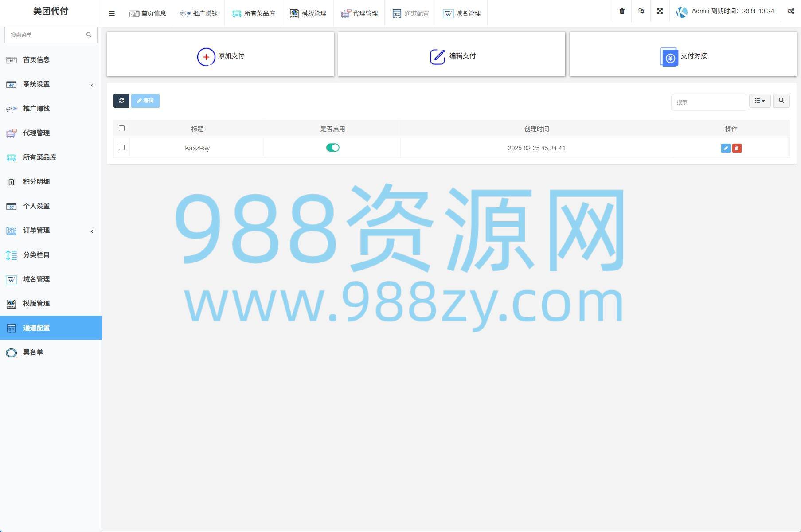Delete KaazPay using the red trash icon
This screenshot has width=801, height=532.
click(737, 148)
